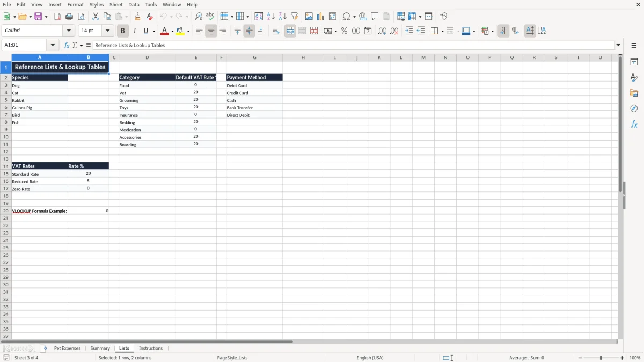
Task: Apply red Font Color swatch
Action: 164,31
